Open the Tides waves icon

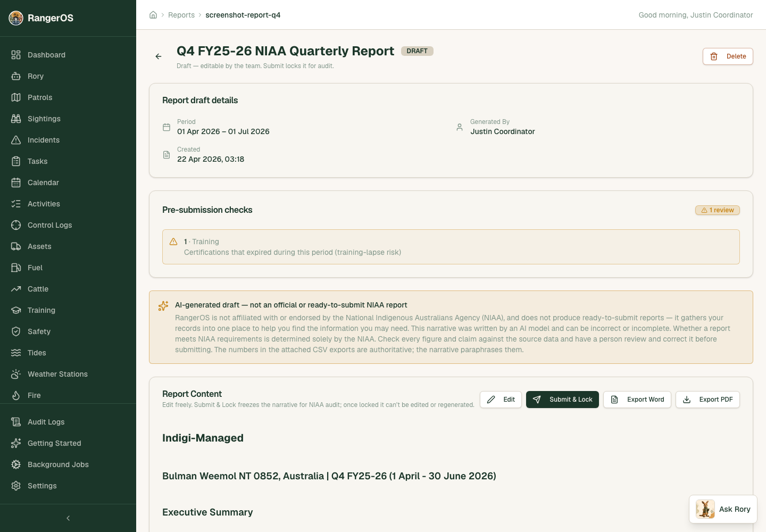click(x=16, y=353)
